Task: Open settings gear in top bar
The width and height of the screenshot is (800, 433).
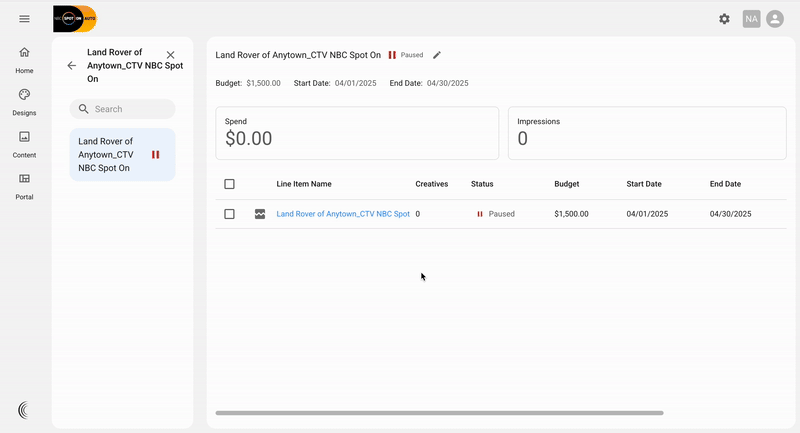Action: pos(724,19)
